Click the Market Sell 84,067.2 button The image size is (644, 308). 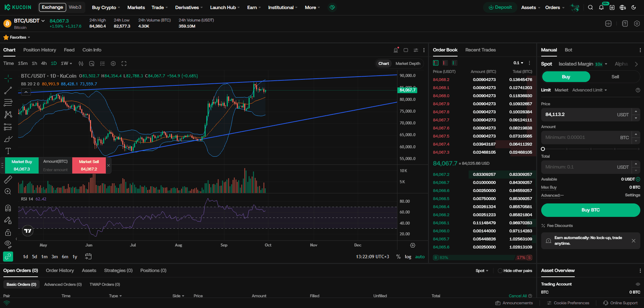[x=89, y=165]
